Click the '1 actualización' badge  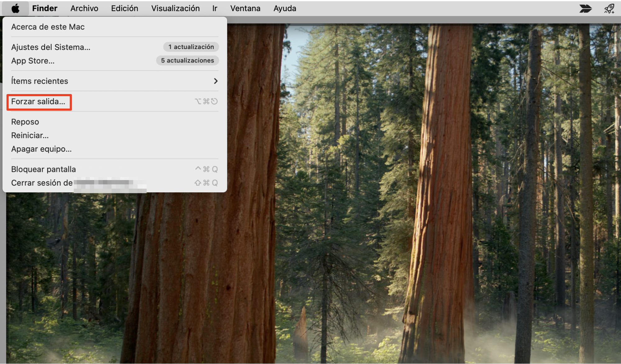(x=191, y=47)
